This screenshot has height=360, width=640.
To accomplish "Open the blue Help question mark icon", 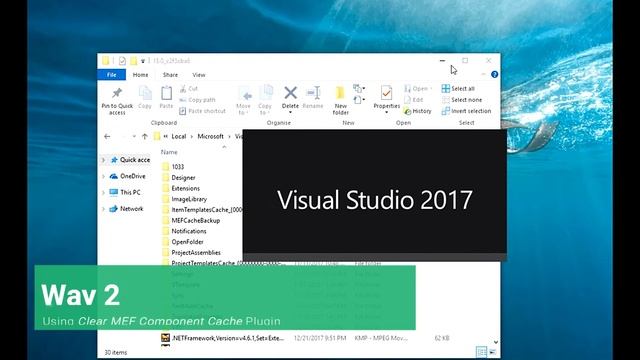I will 494,74.
